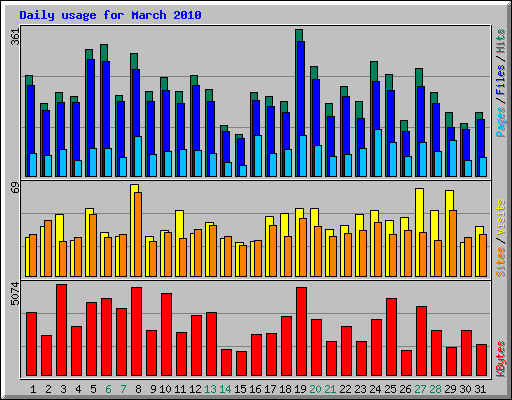The image size is (512, 400).
Task: Click the orange Sites bar for day 29
Action: (x=453, y=243)
